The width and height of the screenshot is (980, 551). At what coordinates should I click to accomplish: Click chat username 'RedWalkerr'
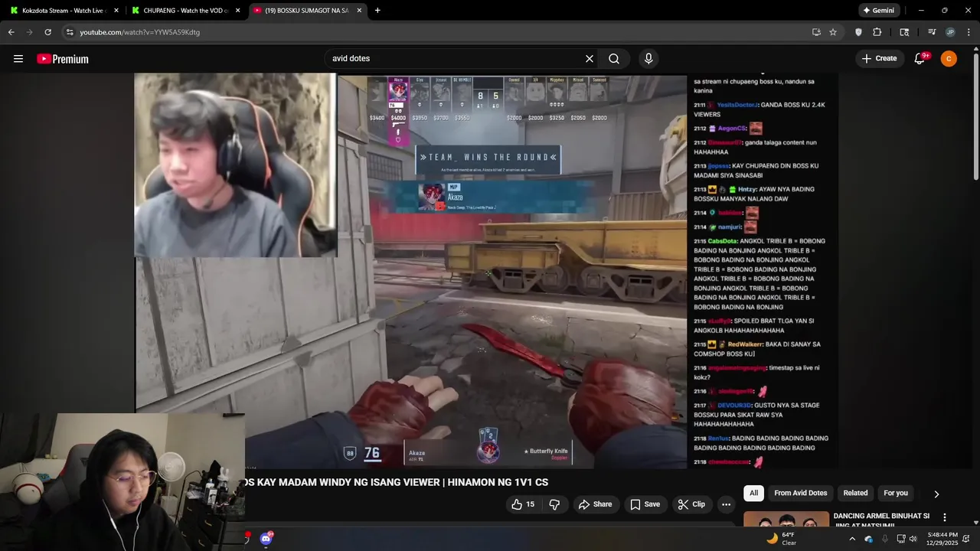746,344
